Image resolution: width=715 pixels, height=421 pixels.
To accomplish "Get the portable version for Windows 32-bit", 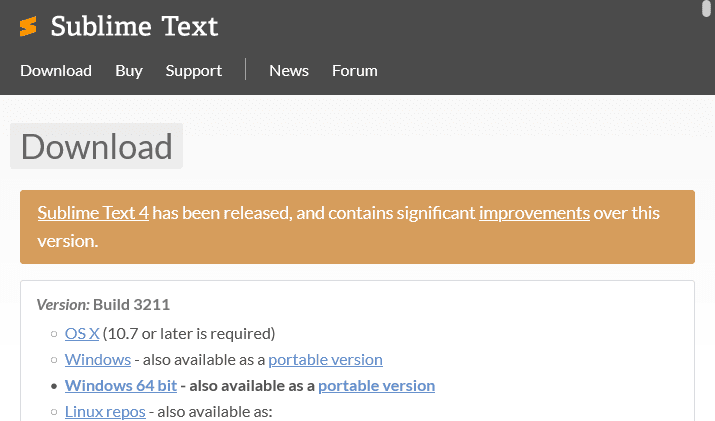I will pyautogui.click(x=325, y=359).
